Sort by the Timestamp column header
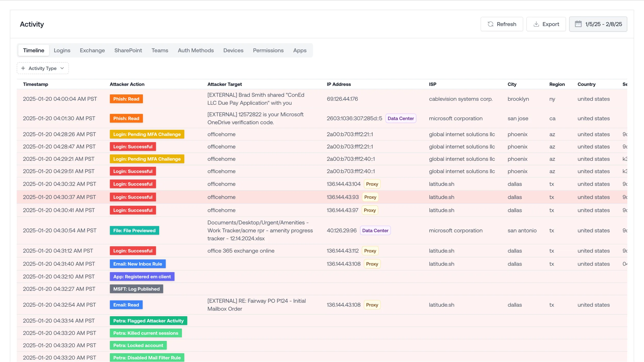The width and height of the screenshot is (644, 362). point(36,84)
